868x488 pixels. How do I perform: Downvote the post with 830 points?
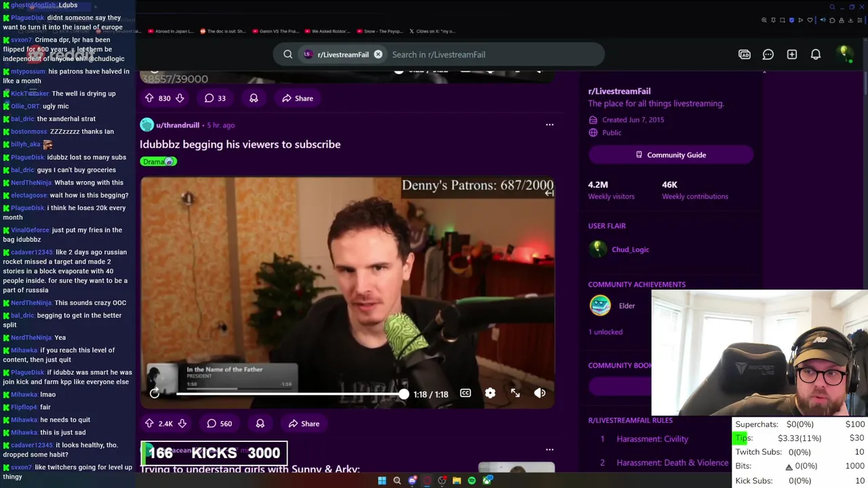180,98
